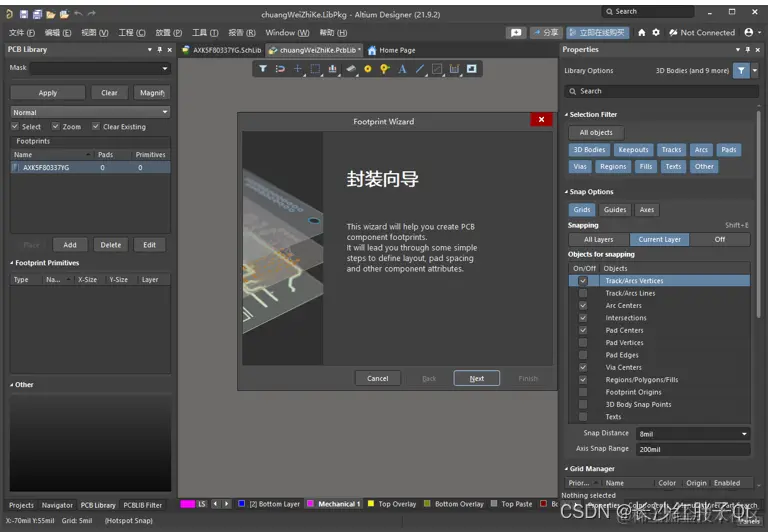Image resolution: width=768 pixels, height=532 pixels.
Task: Select the Current Layer snapping button
Action: coord(659,240)
